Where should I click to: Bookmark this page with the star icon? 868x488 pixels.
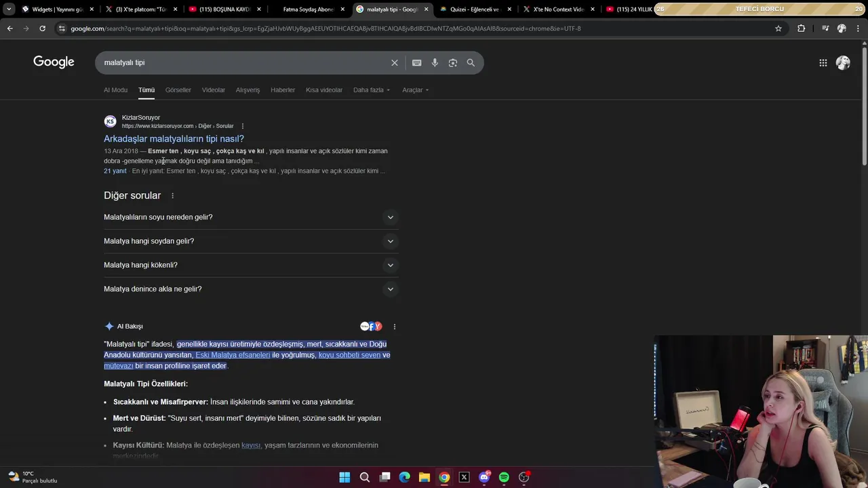click(x=778, y=28)
